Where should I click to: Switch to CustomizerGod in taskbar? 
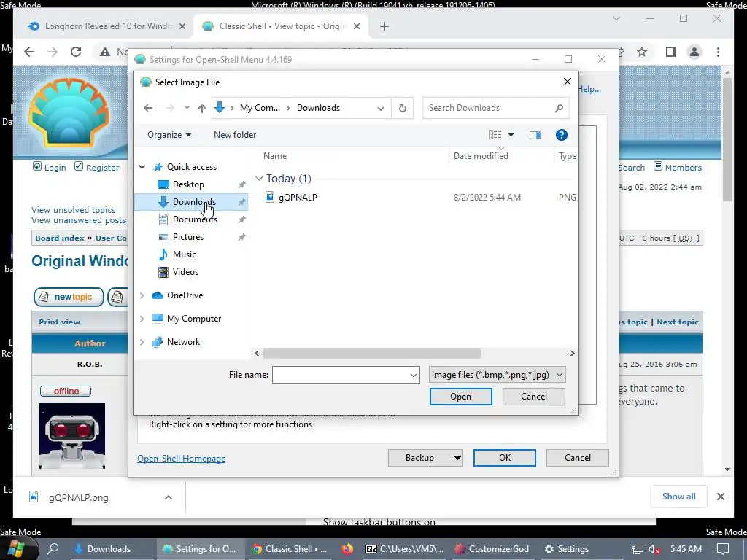(492, 549)
